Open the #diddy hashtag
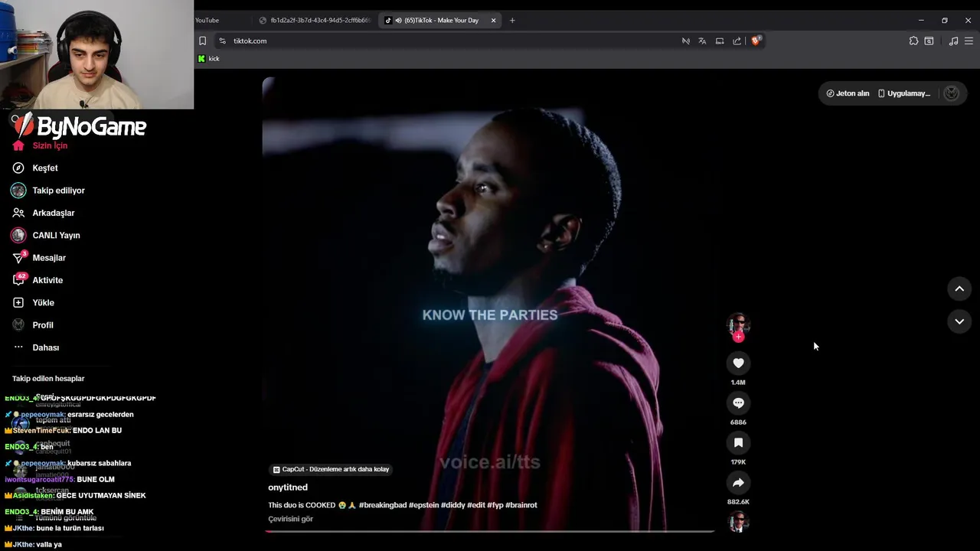The height and width of the screenshot is (551, 980). click(452, 505)
